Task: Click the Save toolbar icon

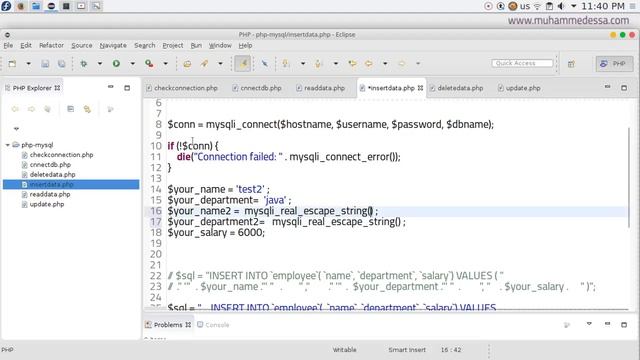Action: (x=45, y=64)
